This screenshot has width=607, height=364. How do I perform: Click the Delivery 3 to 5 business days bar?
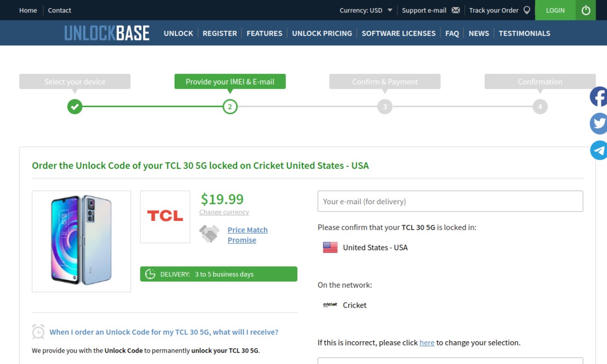pyautogui.click(x=219, y=274)
